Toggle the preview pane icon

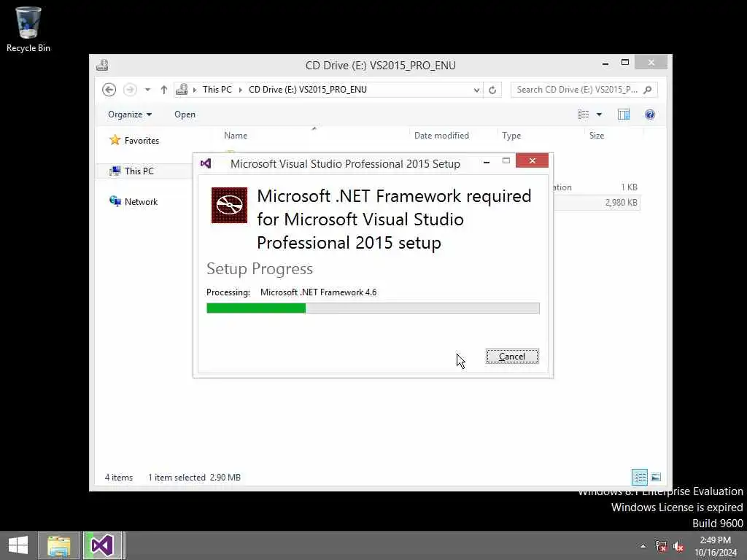click(624, 114)
